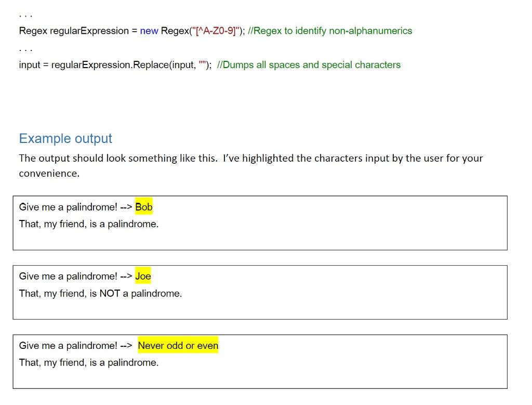Click the ellipsis above the input assignment line
The image size is (532, 405).
[x=26, y=50]
